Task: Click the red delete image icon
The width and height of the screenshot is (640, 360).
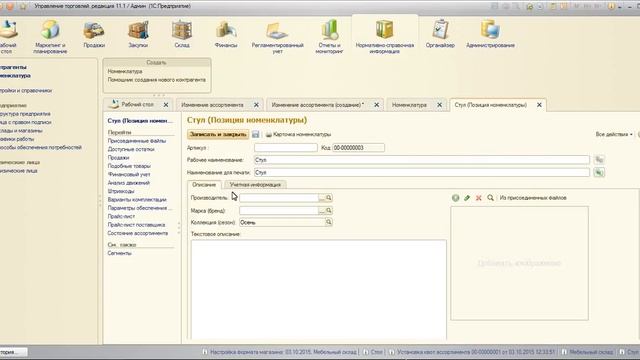Action: point(478,198)
